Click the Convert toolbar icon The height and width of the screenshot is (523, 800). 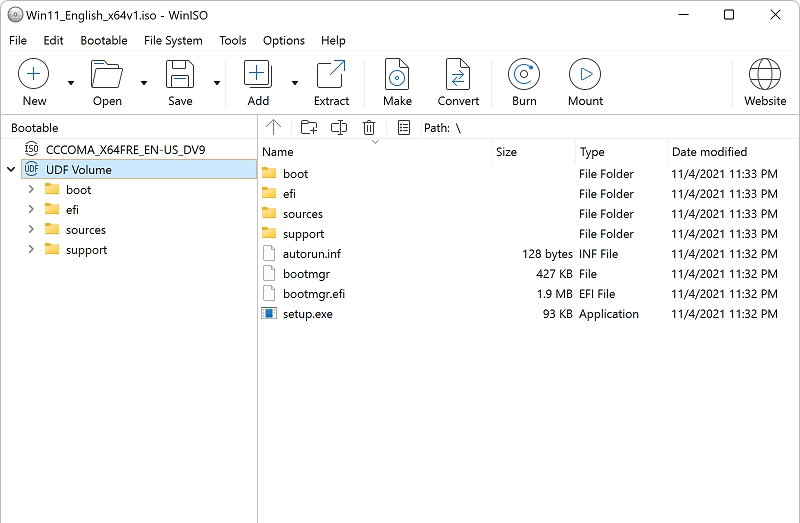coord(458,74)
